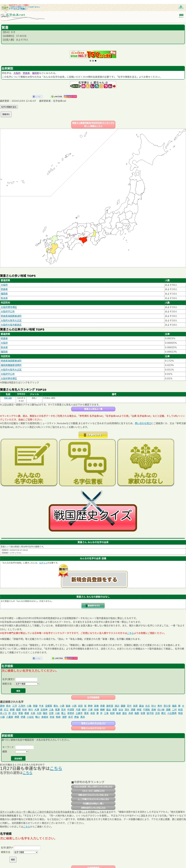
Task: Focus the bottom 名字(漢字) input field
Action: [27, 848]
